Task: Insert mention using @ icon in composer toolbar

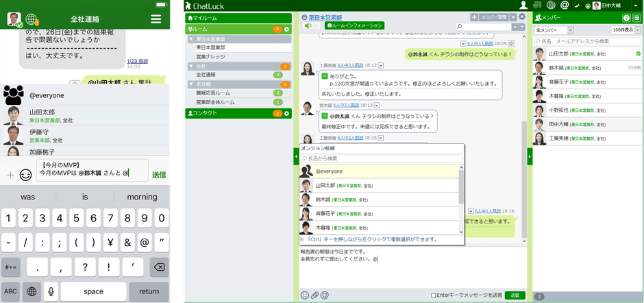Action: [x=325, y=295]
